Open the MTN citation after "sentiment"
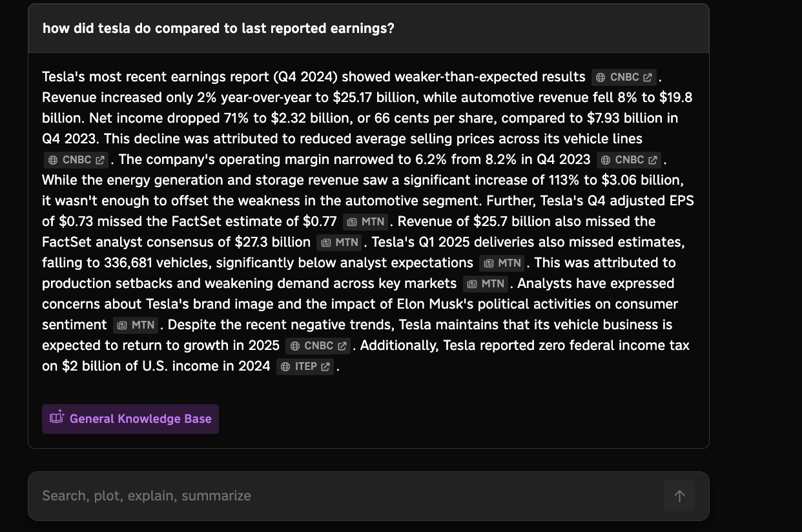Screen dimensions: 802x532 point(136,325)
